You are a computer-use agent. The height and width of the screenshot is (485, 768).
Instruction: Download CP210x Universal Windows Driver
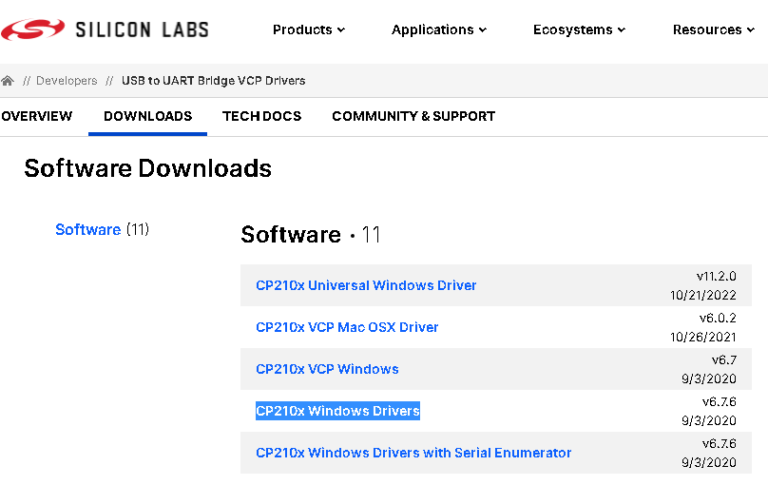coord(366,285)
